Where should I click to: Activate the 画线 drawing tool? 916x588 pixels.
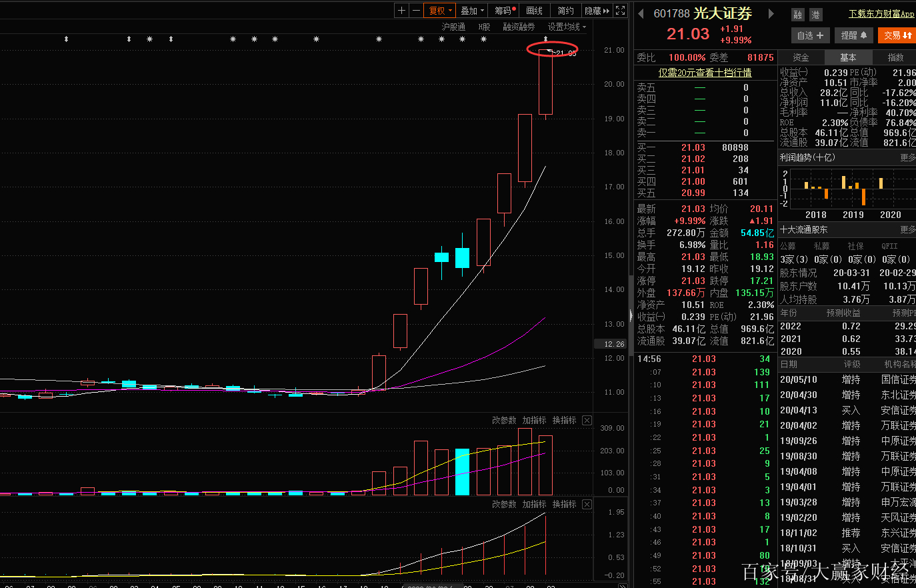(x=535, y=11)
